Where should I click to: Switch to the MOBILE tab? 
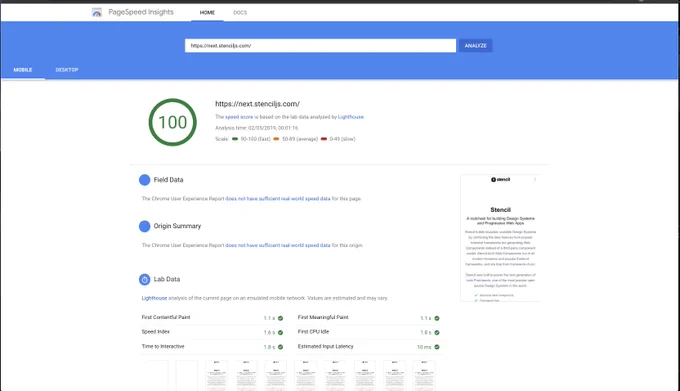[23, 70]
